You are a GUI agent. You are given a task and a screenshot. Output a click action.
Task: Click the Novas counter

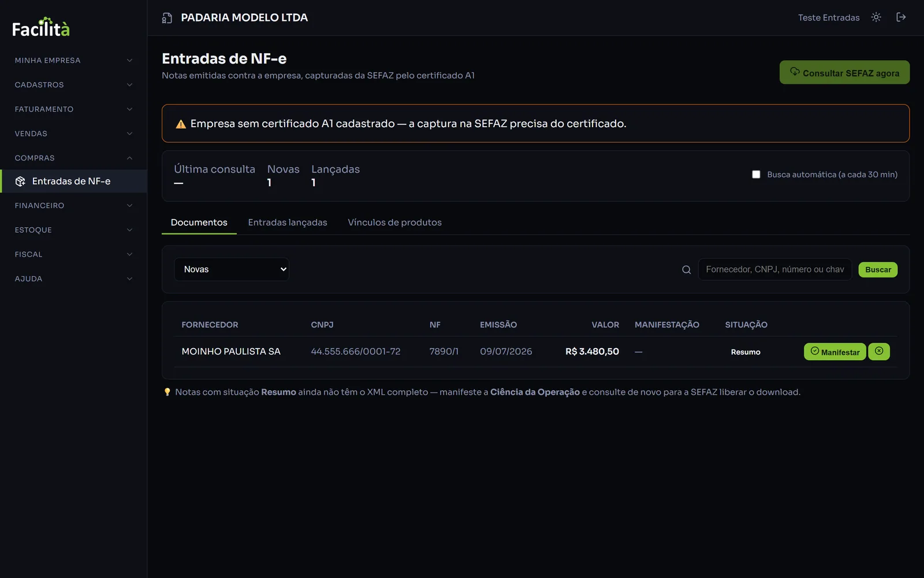click(283, 176)
